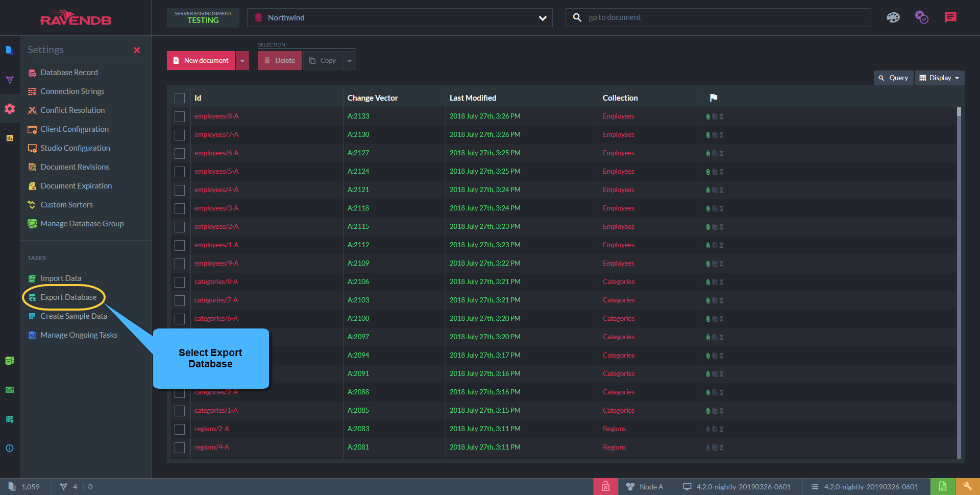980x495 pixels.
Task: Check the employees/8-A row checkbox
Action: [x=180, y=116]
